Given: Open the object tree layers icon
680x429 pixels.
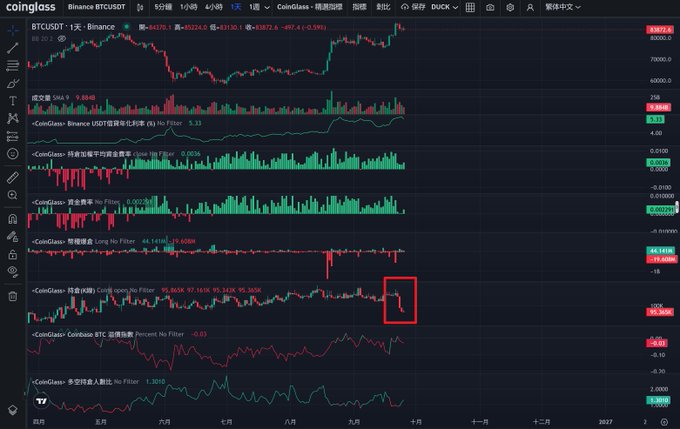Looking at the screenshot, I should point(13,410).
